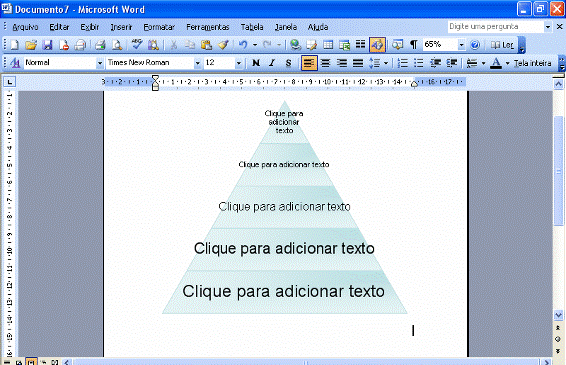Screen dimensions: 566x365
Task: Open the font color A dropdown arrow
Action: 508,63
